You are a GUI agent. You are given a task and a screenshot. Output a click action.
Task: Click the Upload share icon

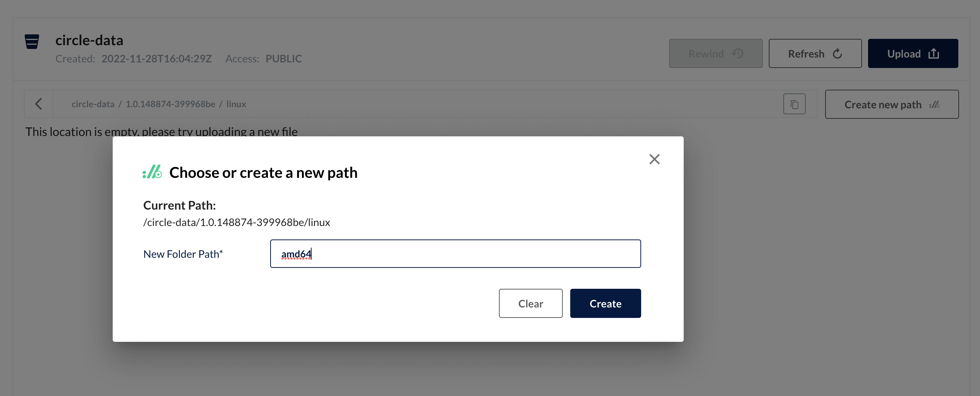click(934, 54)
